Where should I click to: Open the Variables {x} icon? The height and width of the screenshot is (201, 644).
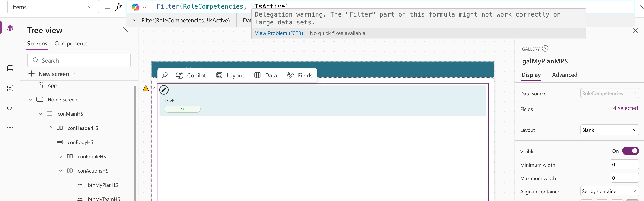[10, 88]
